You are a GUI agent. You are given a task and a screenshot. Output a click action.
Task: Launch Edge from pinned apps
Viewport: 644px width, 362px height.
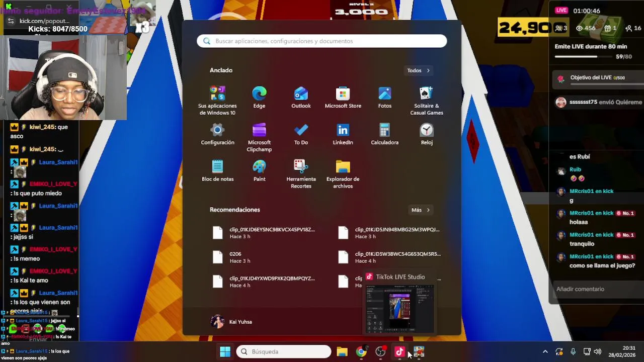(x=259, y=98)
